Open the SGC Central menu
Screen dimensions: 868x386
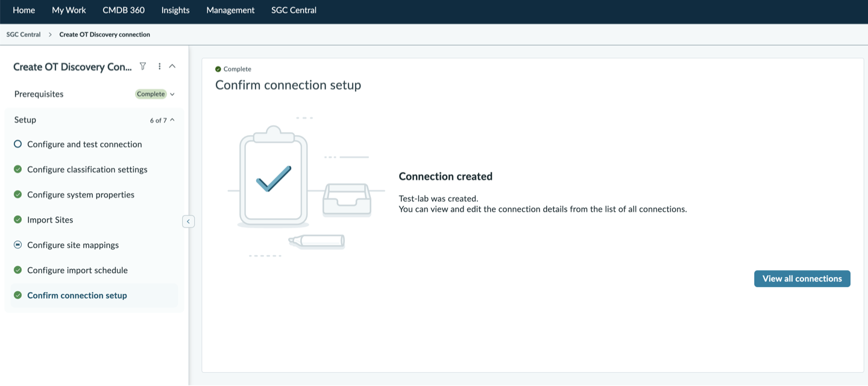tap(294, 10)
